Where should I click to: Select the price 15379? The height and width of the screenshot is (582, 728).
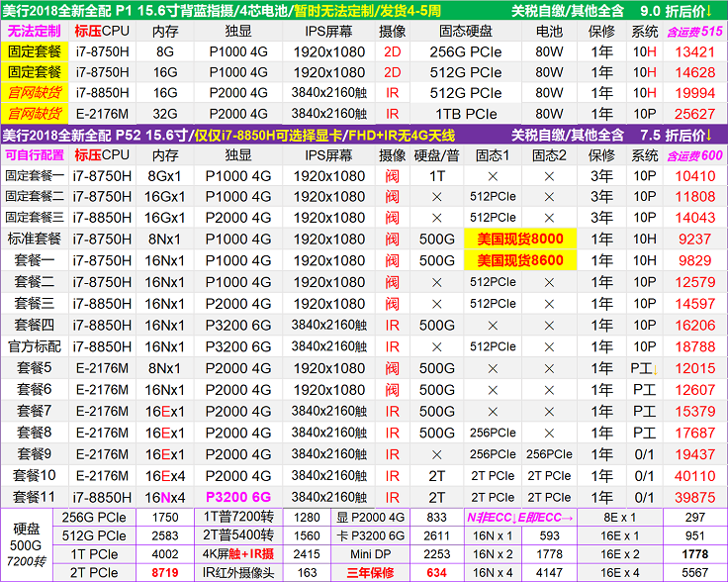pos(694,411)
